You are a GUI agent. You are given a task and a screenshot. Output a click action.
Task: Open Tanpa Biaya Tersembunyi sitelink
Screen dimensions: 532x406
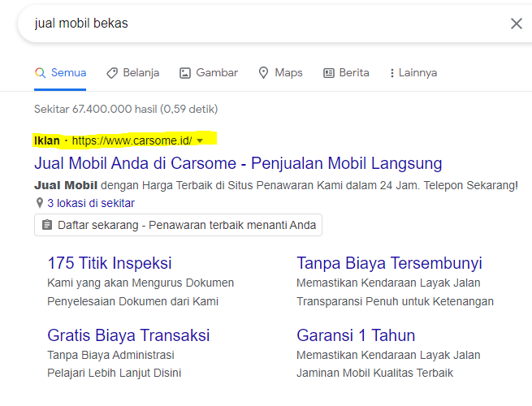coord(389,263)
